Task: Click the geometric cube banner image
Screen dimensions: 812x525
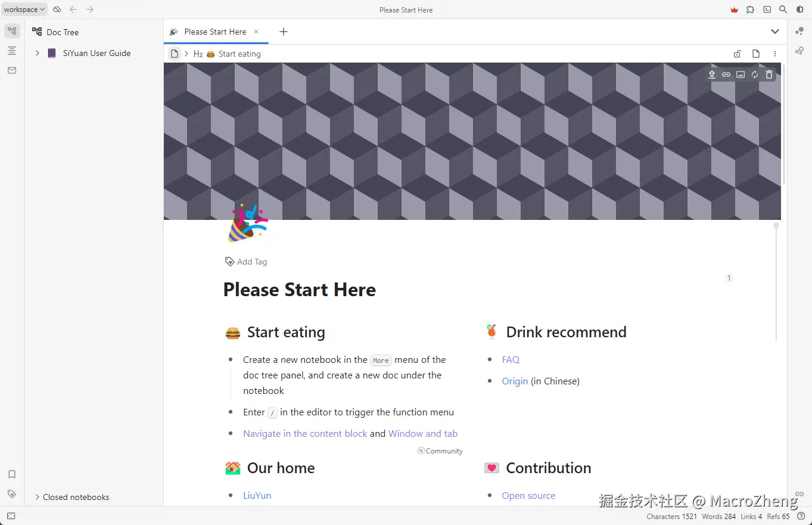Action: 472,141
